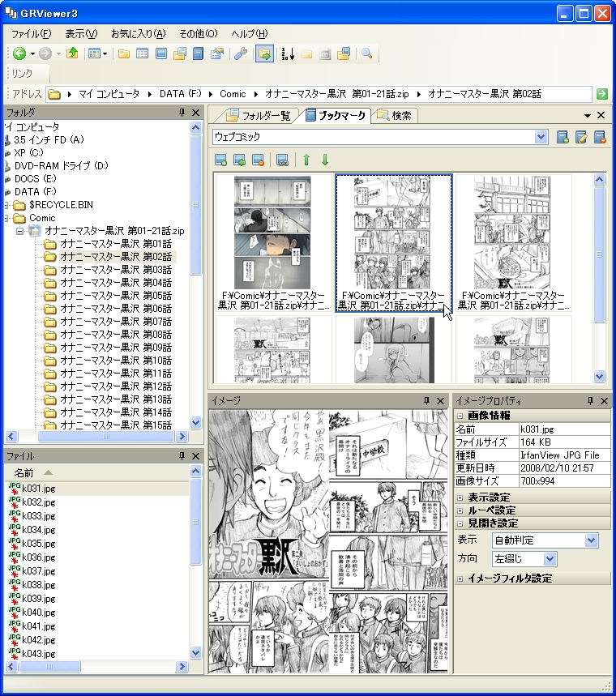Collapse the zip archive tree node
The height and width of the screenshot is (696, 616).
pyautogui.click(x=19, y=231)
